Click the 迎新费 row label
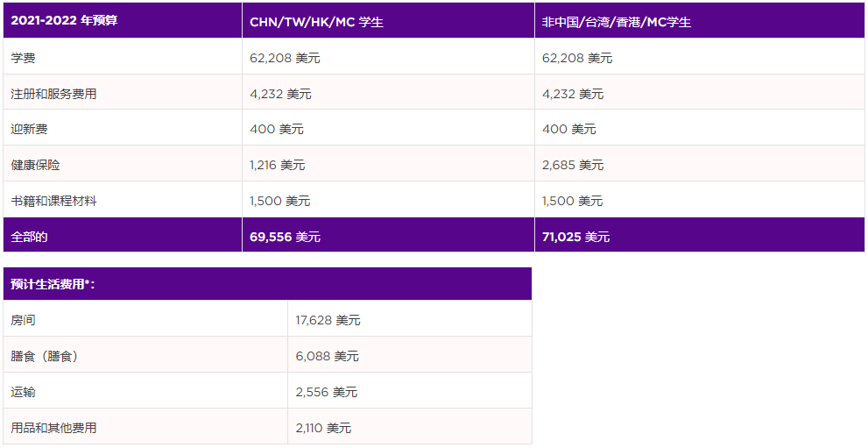 [29, 129]
